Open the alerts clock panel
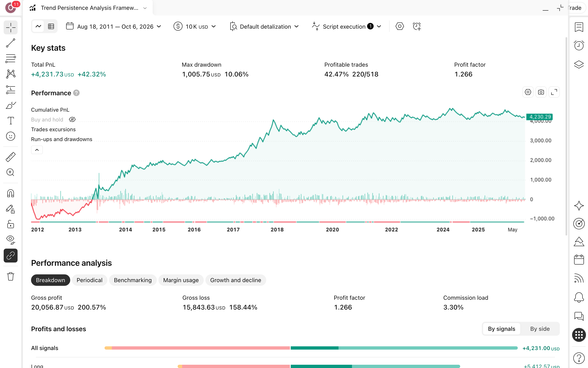Screen dimensions: 588x368 point(579,46)
